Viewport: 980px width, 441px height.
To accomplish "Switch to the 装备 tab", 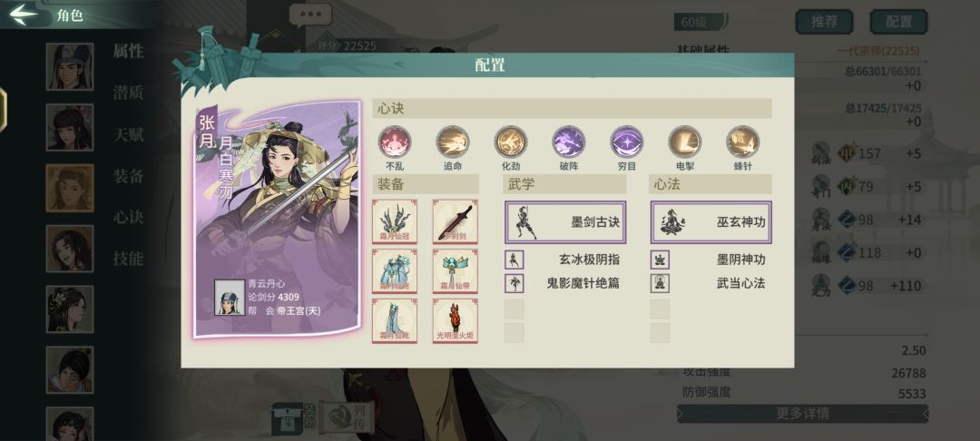I will [128, 175].
